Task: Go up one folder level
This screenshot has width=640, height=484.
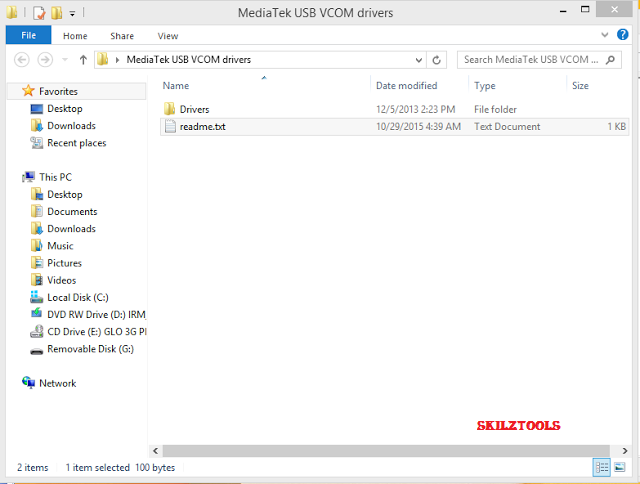Action: tap(83, 60)
